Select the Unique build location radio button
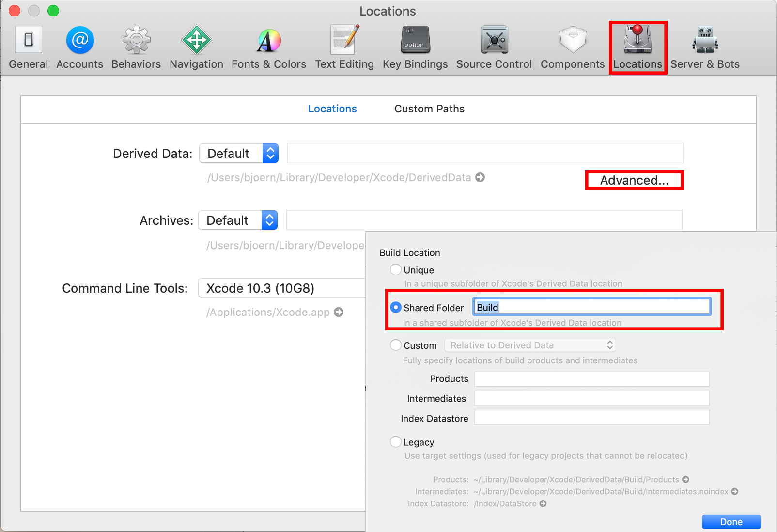Screen dimensions: 777x532 coord(396,269)
